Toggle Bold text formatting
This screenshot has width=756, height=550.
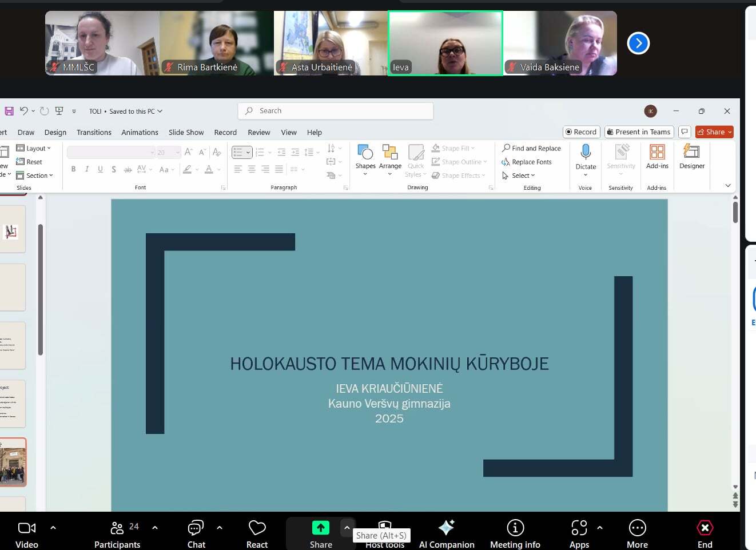(x=73, y=169)
